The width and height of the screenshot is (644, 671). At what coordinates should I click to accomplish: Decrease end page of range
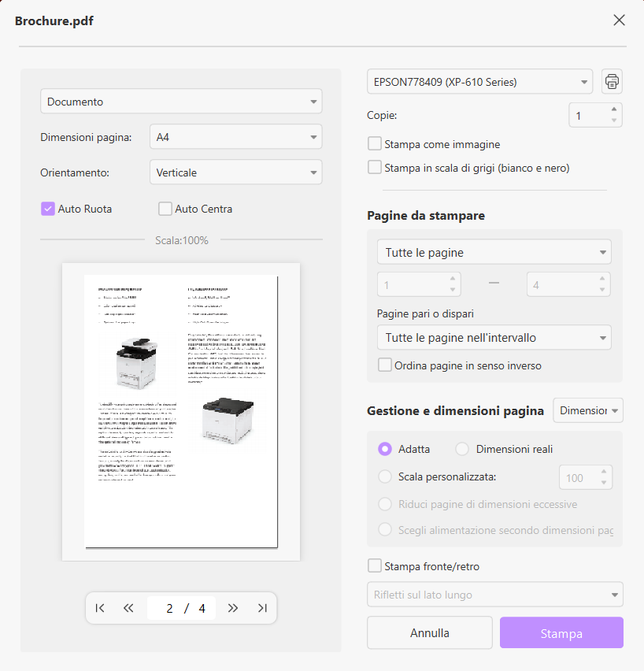pyautogui.click(x=602, y=290)
